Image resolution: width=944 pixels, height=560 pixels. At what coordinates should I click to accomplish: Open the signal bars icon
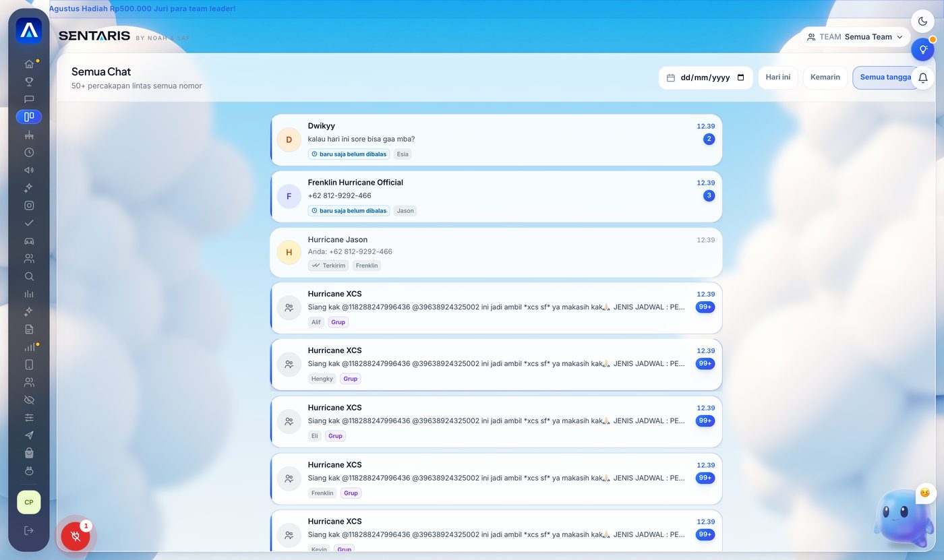point(29,347)
